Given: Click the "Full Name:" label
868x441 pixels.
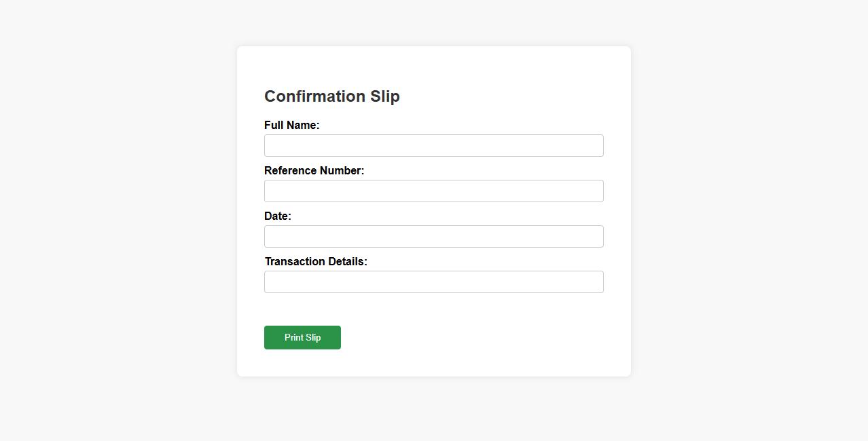Looking at the screenshot, I should click(x=291, y=126).
